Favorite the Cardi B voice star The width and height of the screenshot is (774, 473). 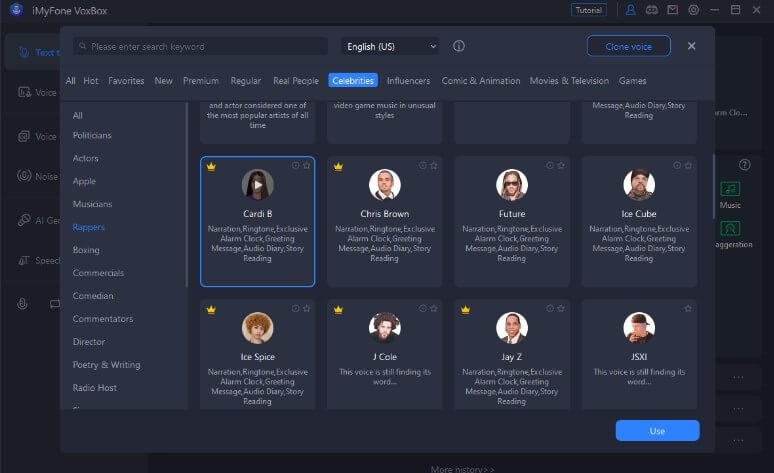pos(307,165)
